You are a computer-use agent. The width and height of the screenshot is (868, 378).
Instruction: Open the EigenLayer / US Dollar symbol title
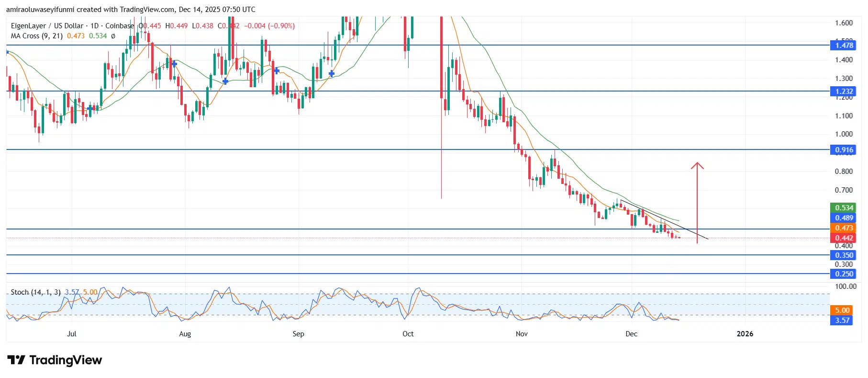tap(47, 26)
